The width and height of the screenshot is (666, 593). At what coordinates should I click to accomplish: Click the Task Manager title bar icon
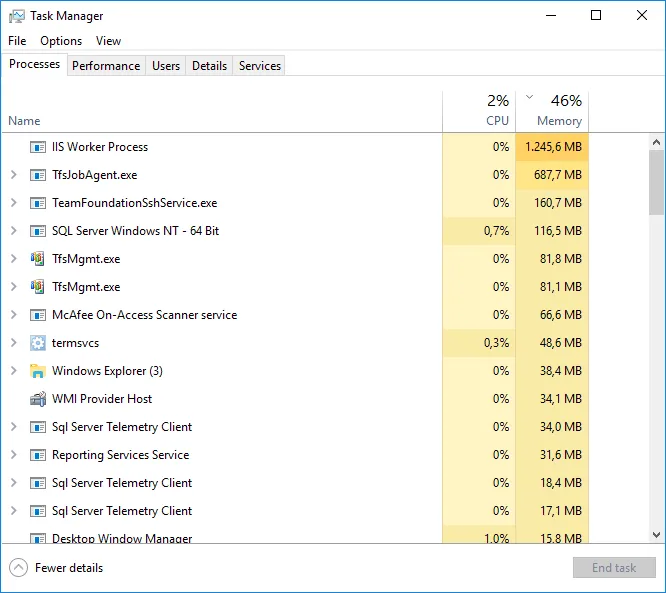17,16
